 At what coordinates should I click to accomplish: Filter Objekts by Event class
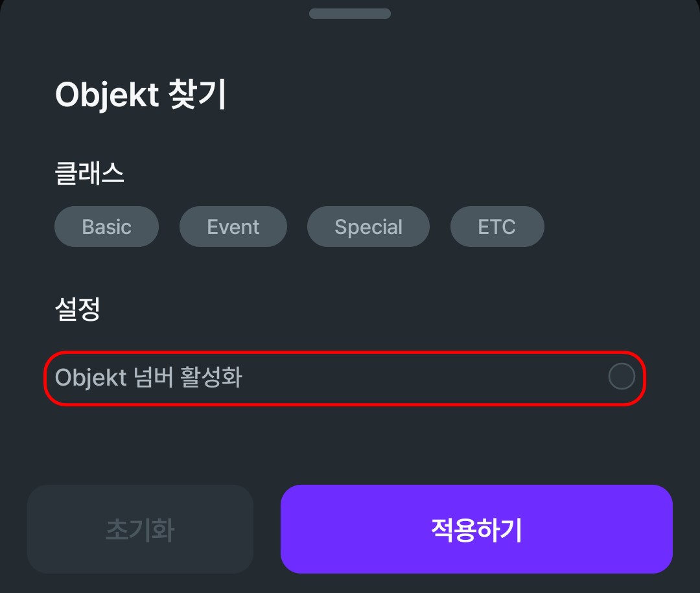coord(233,227)
